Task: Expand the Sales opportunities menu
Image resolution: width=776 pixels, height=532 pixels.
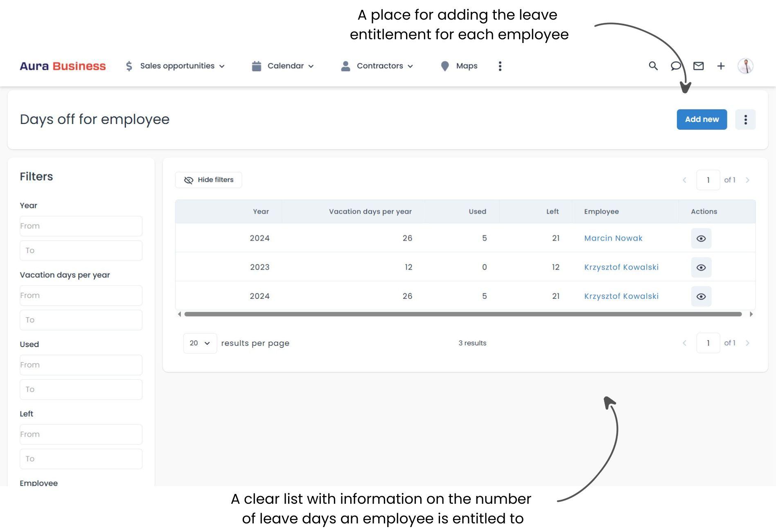Action: (176, 66)
